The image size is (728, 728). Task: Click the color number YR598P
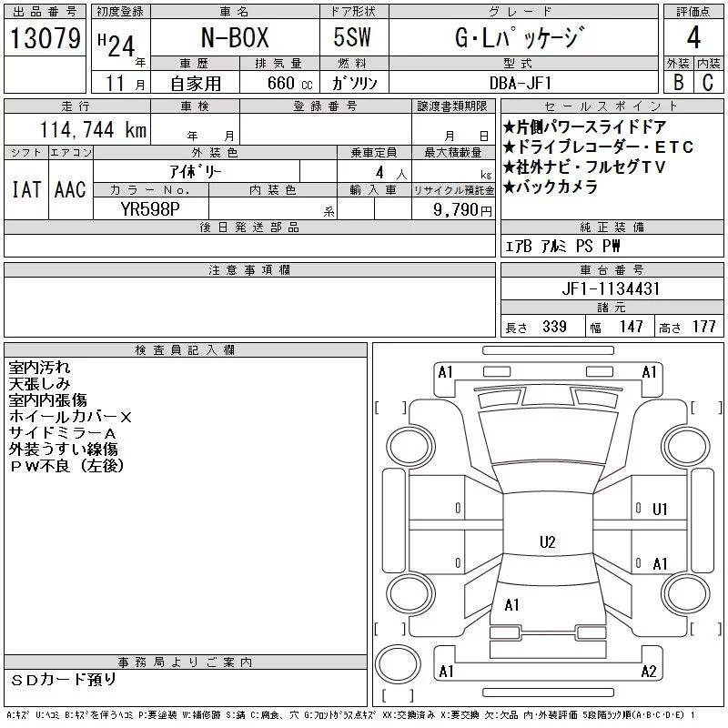tap(150, 209)
